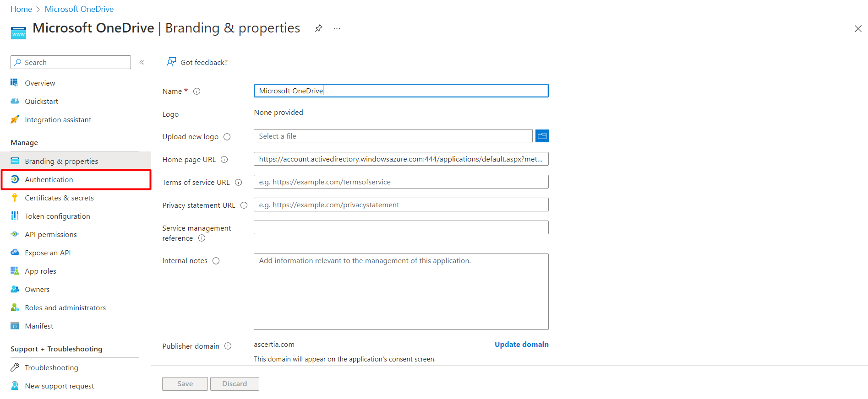Click the Name text field
868x399 pixels.
(401, 91)
